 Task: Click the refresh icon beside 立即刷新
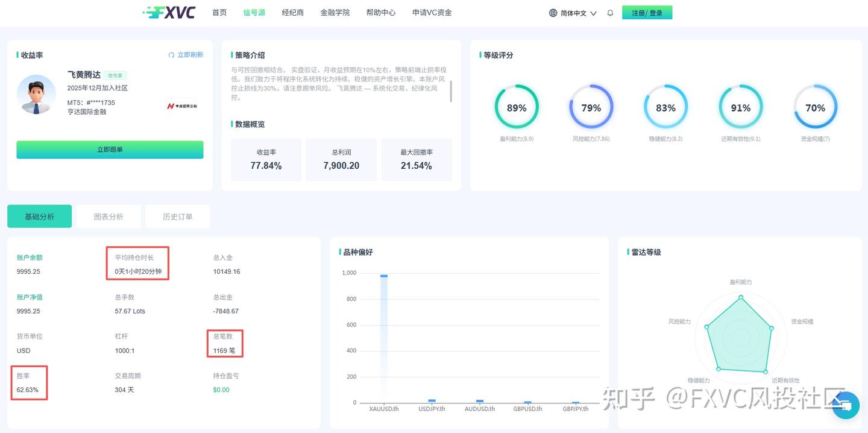[171, 54]
